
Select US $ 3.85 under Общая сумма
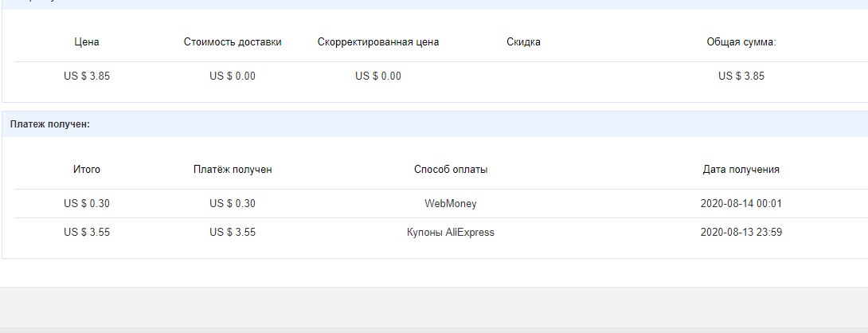741,76
